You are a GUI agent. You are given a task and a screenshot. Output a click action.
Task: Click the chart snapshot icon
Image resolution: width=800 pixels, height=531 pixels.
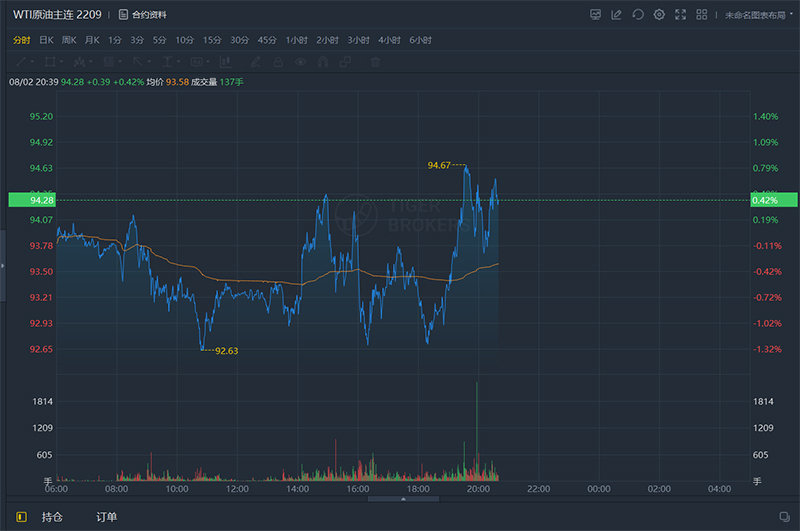pyautogui.click(x=595, y=15)
